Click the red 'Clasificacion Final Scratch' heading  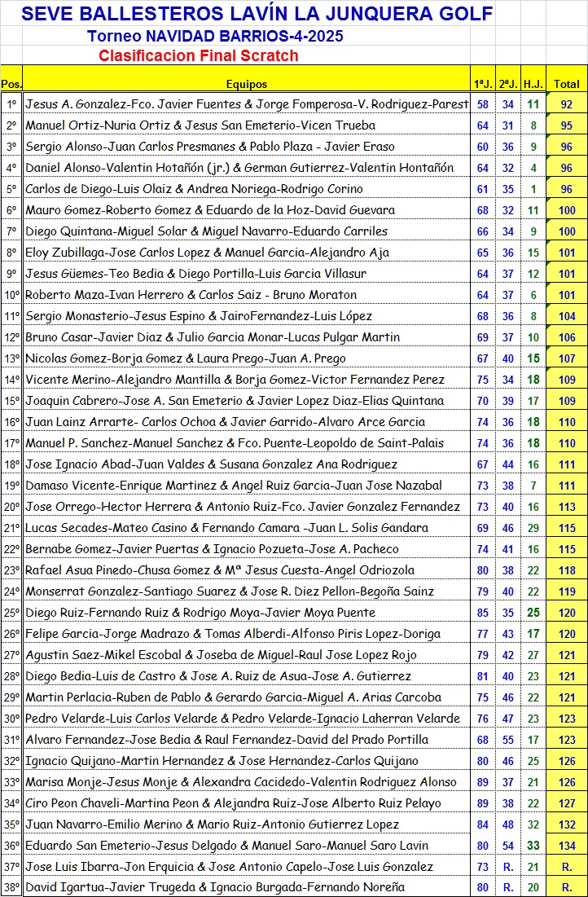click(199, 56)
